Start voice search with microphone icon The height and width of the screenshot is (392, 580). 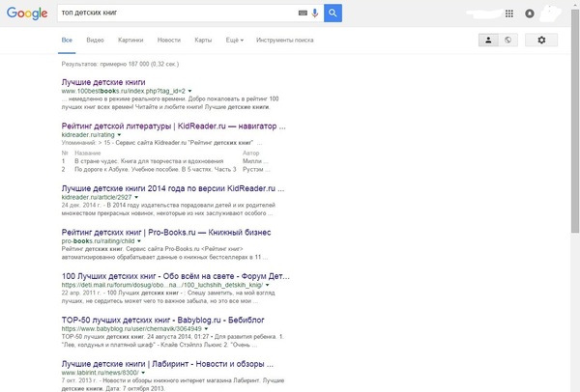coord(315,14)
